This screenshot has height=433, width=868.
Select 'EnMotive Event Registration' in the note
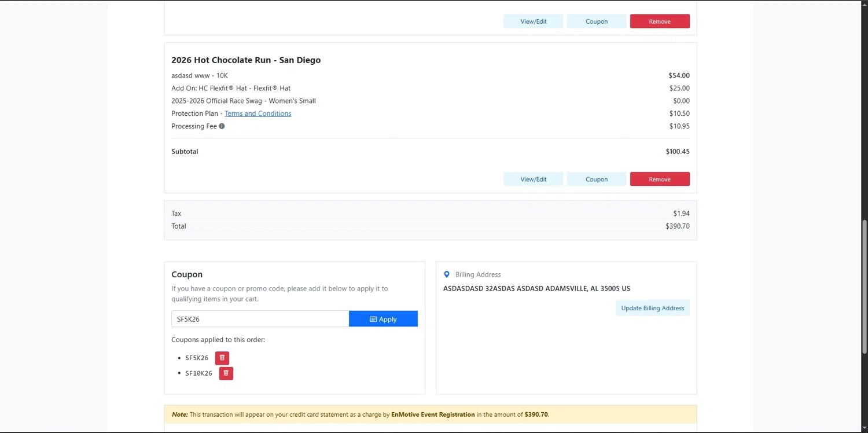[x=433, y=414]
